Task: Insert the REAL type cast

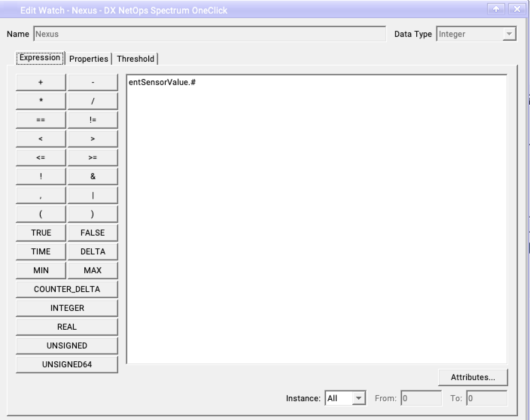Action: click(x=67, y=327)
